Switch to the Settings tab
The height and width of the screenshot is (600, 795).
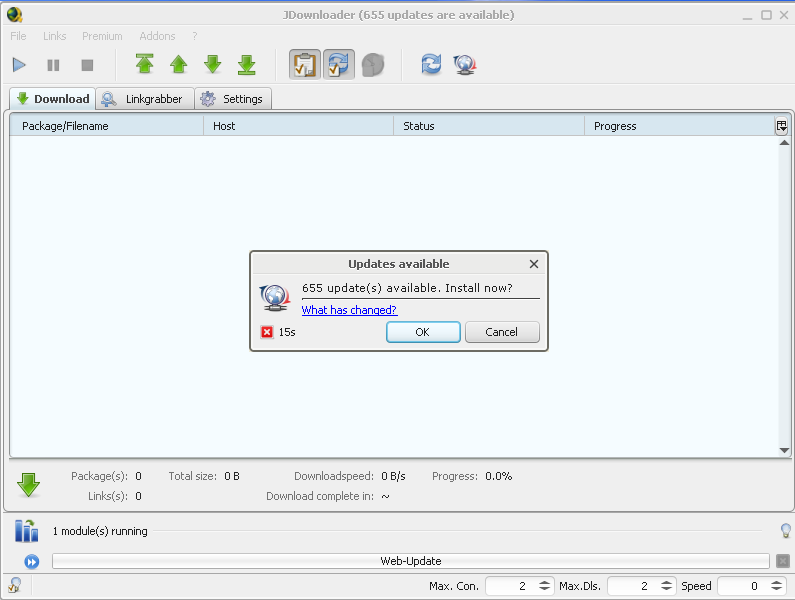pyautogui.click(x=233, y=98)
